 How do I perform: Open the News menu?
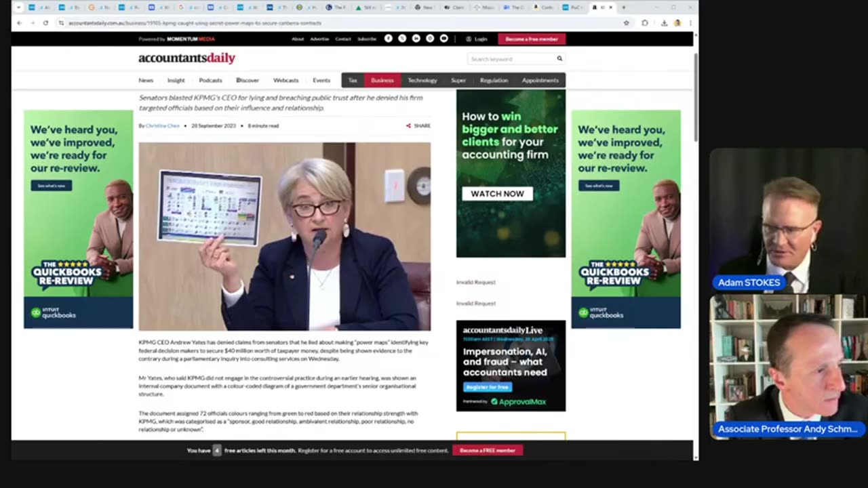tap(146, 80)
